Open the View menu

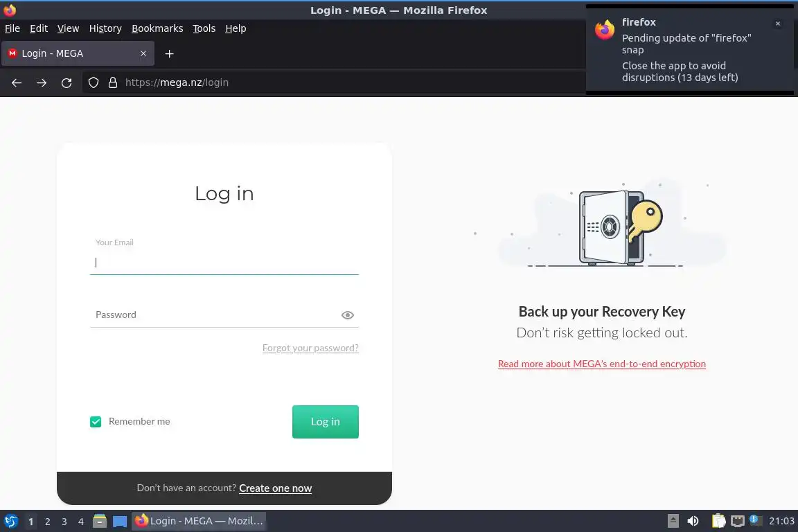click(x=68, y=28)
